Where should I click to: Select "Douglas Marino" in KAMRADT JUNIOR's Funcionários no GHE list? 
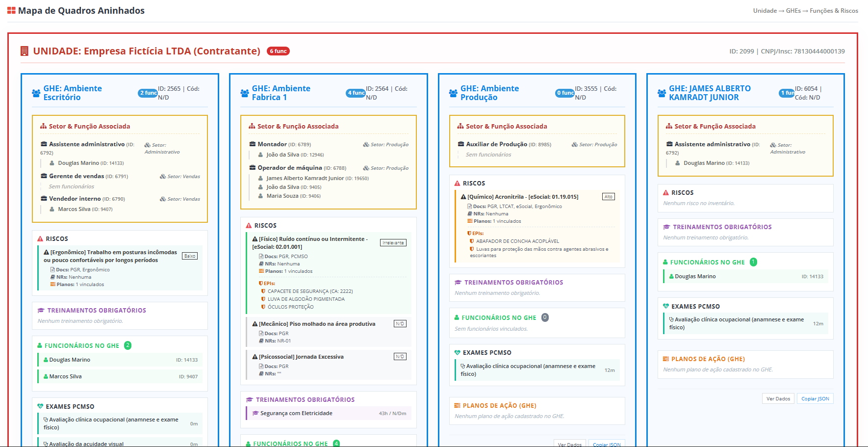pos(745,276)
